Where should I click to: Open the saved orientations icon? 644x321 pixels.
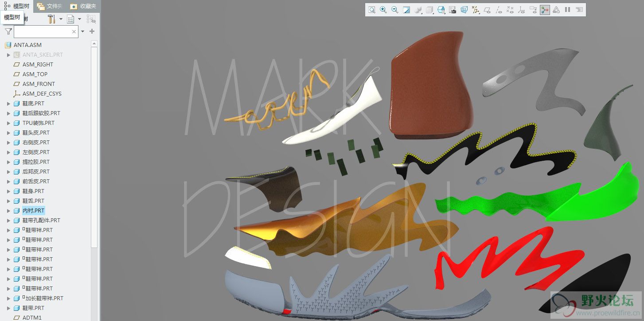click(441, 10)
